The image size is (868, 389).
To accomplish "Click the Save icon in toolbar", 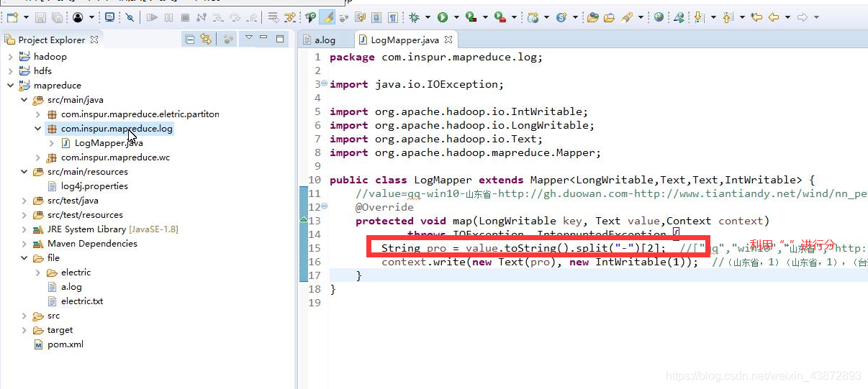I will 40,17.
